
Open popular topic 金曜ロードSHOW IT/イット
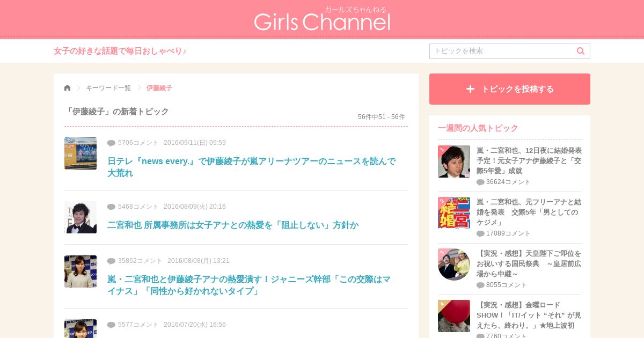pyautogui.click(x=529, y=315)
